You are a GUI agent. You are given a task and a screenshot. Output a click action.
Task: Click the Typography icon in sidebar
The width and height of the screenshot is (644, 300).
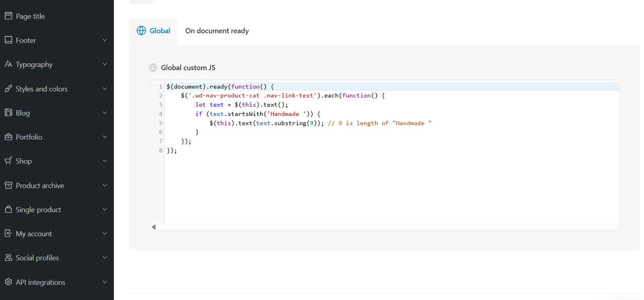pyautogui.click(x=8, y=64)
